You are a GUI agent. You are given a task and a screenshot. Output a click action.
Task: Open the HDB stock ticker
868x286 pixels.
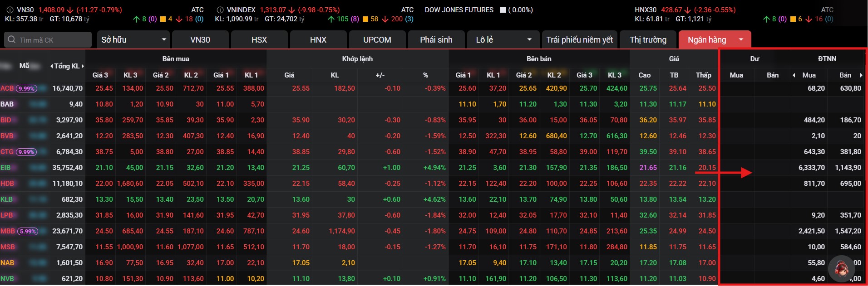[x=7, y=184]
